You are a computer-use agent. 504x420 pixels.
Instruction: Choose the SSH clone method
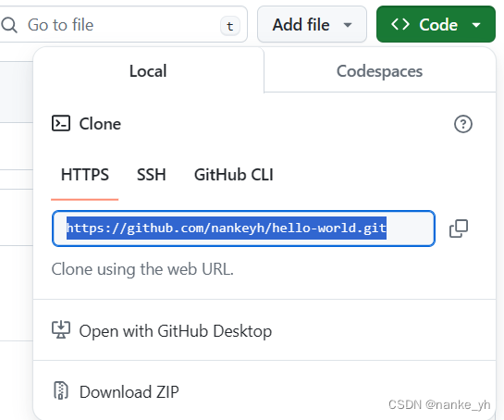pos(152,175)
